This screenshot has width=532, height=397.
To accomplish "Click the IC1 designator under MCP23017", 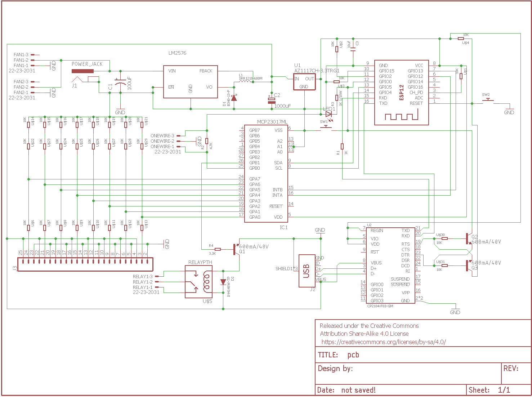I will click(x=284, y=228).
